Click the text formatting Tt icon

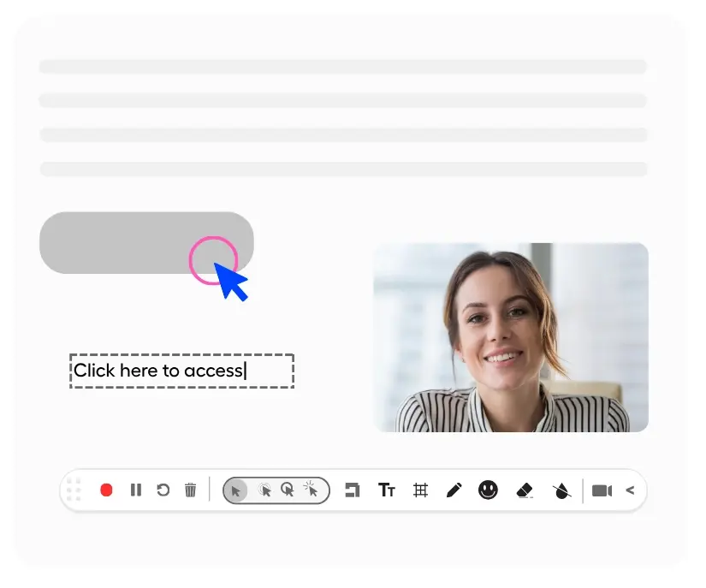point(387,490)
